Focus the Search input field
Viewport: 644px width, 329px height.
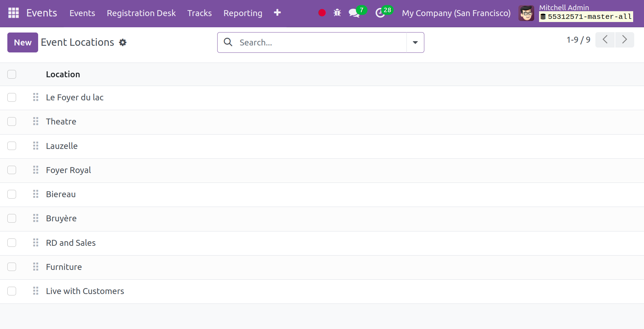click(321, 42)
